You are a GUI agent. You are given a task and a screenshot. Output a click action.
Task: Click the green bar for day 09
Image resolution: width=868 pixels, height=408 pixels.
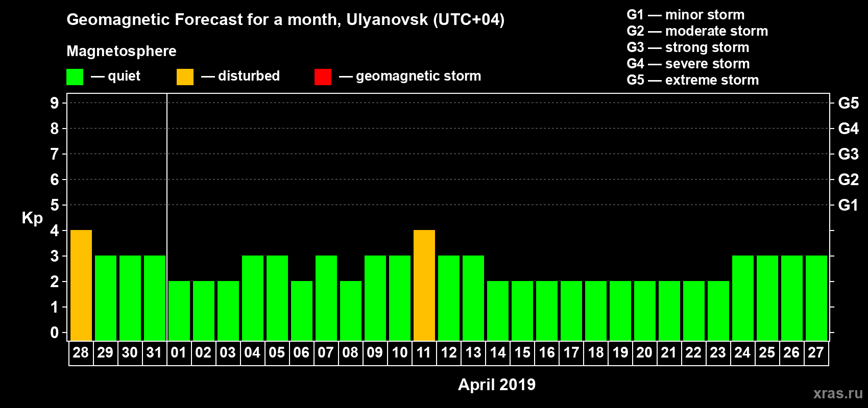click(x=375, y=298)
